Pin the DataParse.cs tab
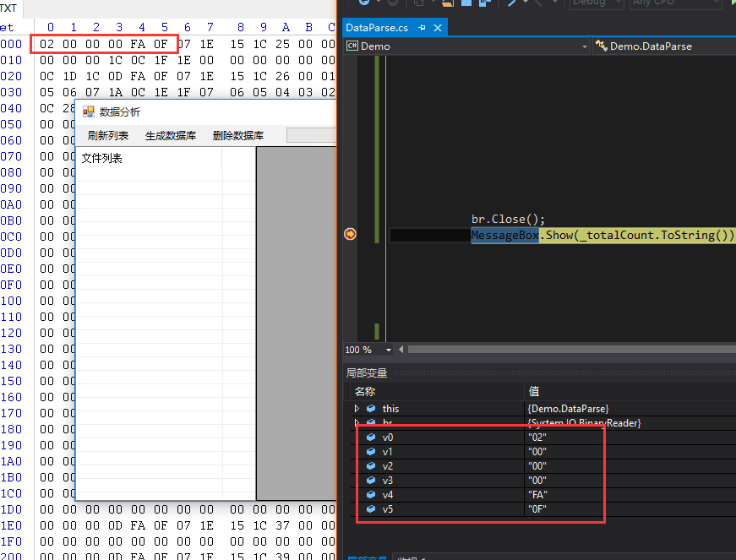736x560 pixels. pyautogui.click(x=422, y=28)
